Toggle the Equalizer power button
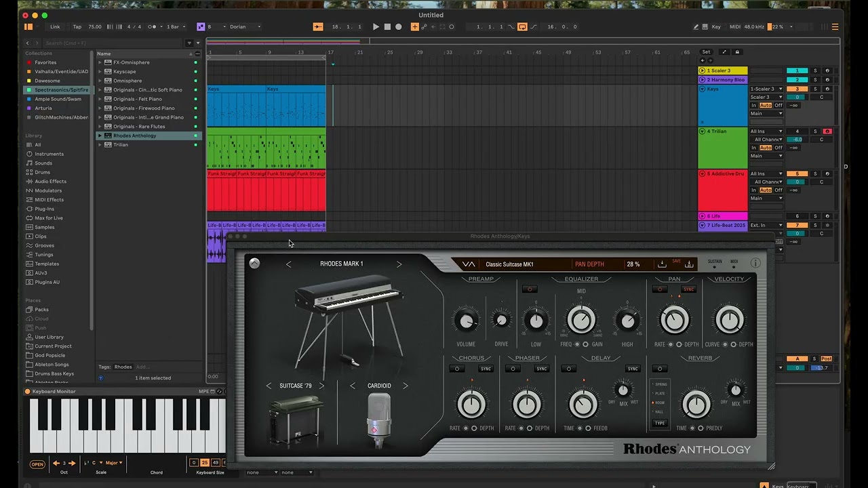The image size is (868, 488). click(x=530, y=289)
